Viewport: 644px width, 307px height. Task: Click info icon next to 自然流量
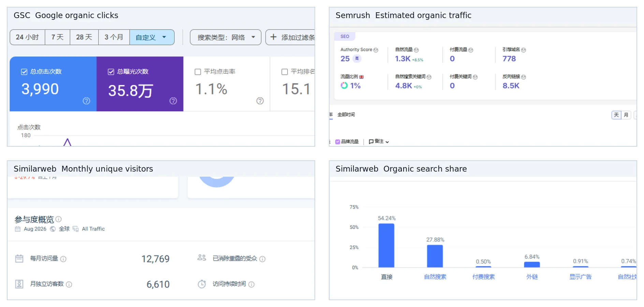[x=416, y=50]
